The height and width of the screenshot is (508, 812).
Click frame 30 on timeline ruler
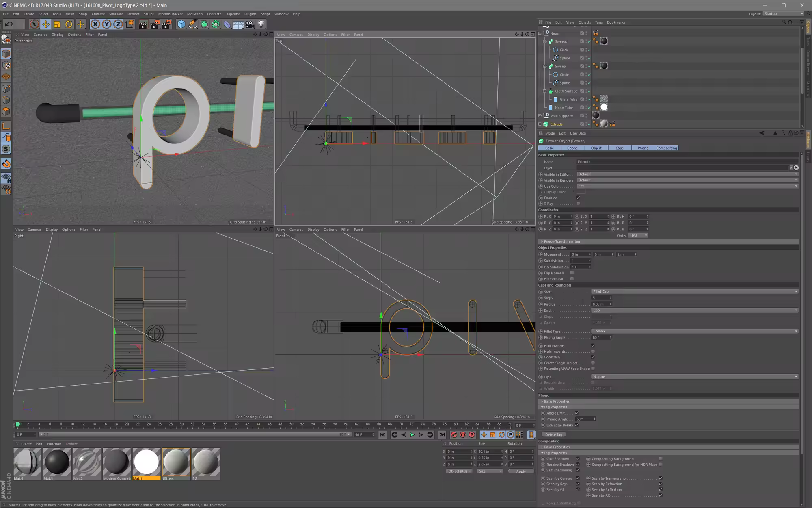181,424
